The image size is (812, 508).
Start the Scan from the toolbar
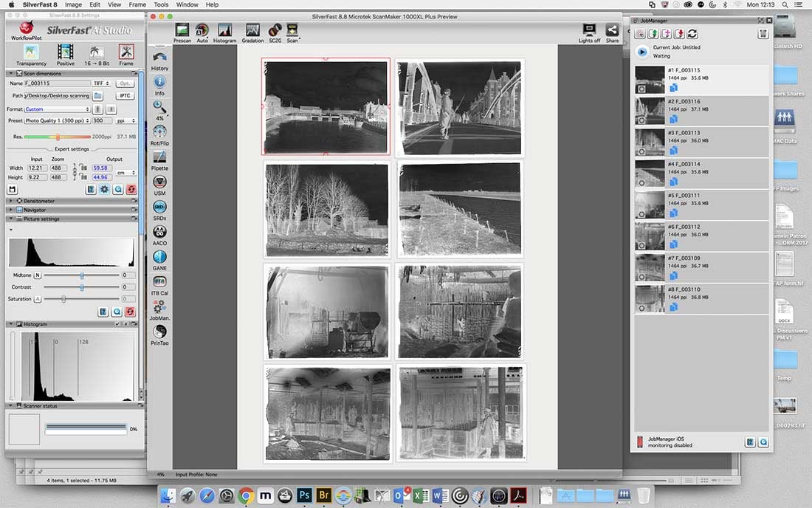[x=292, y=33]
